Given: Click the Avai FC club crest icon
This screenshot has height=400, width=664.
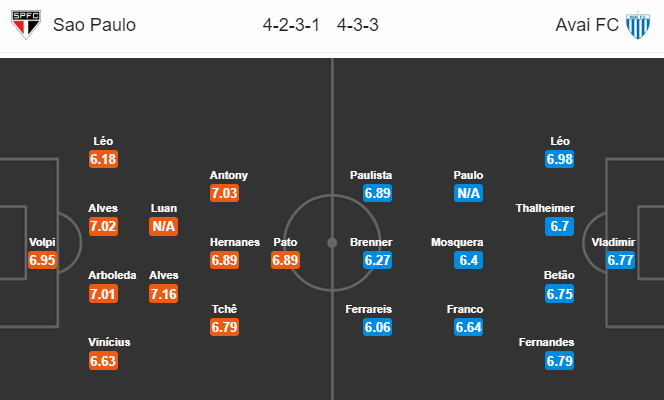Looking at the screenshot, I should [x=638, y=25].
